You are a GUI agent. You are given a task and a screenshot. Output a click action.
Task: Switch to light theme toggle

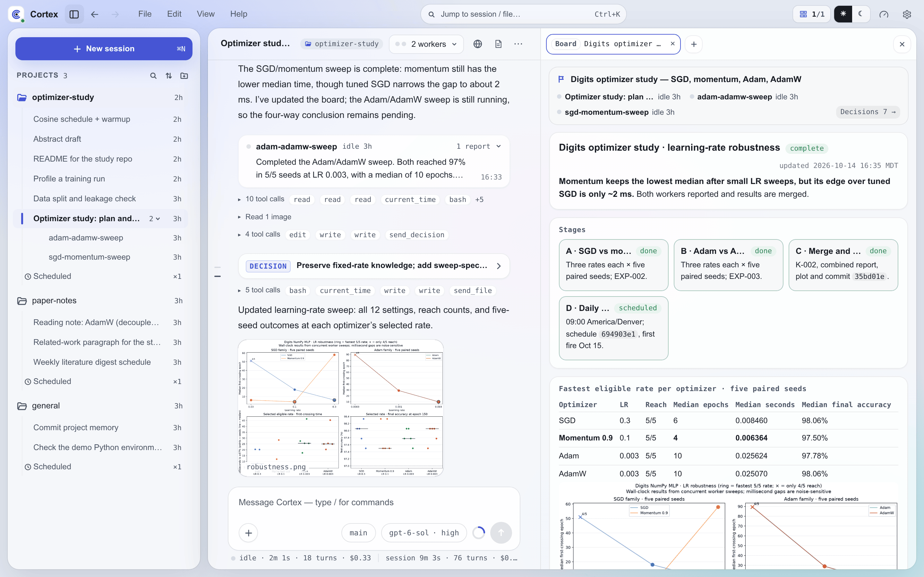[x=843, y=14]
